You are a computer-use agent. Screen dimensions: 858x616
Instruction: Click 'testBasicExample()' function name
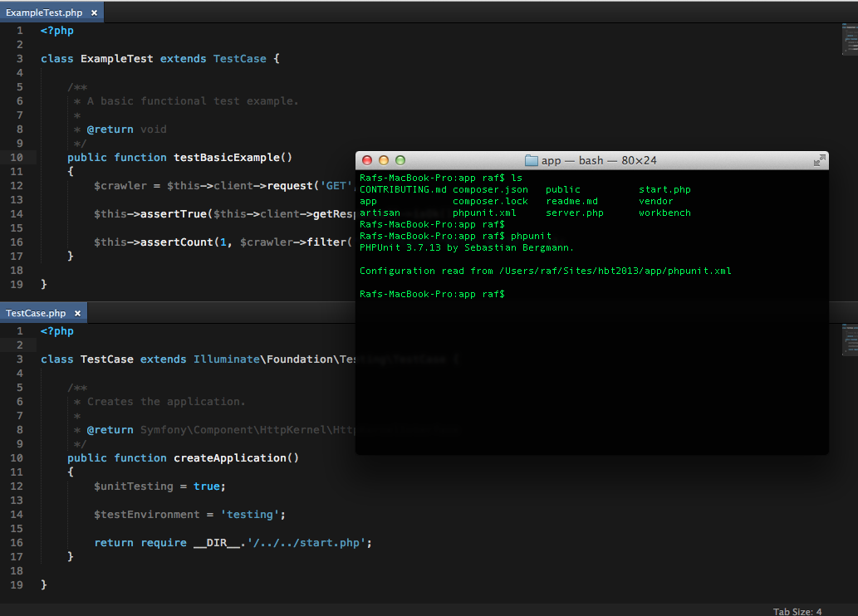pos(233,158)
